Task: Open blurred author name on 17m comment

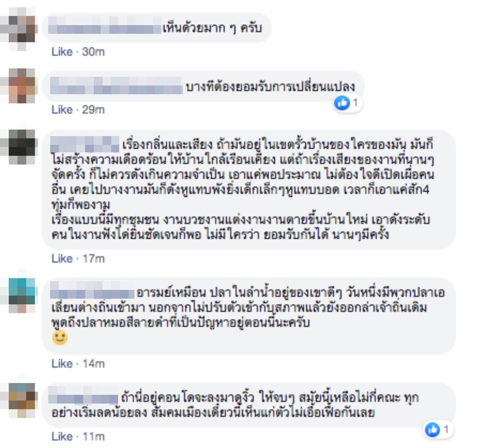Action: 85,145
